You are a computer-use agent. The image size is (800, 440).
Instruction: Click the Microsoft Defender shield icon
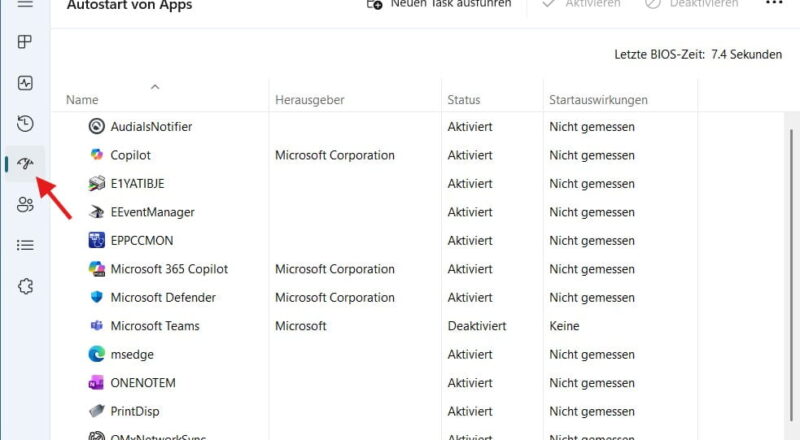[x=96, y=297]
